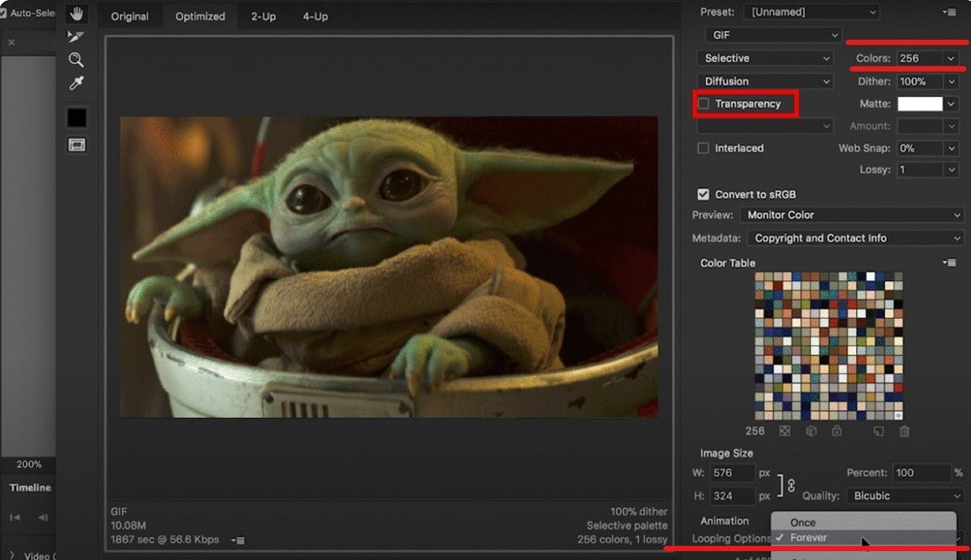Open the Colors 256 dropdown
The width and height of the screenshot is (971, 560).
[x=927, y=58]
